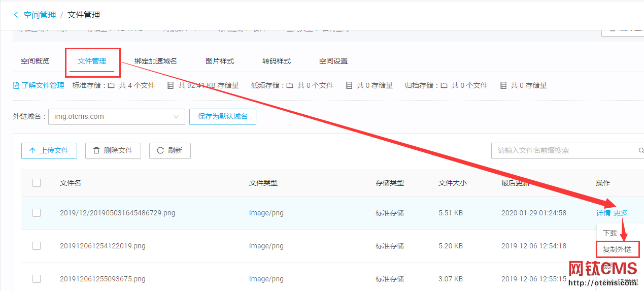The image size is (644, 291).
Task: Click the folder icon after 归档存储
Action: coord(444,85)
